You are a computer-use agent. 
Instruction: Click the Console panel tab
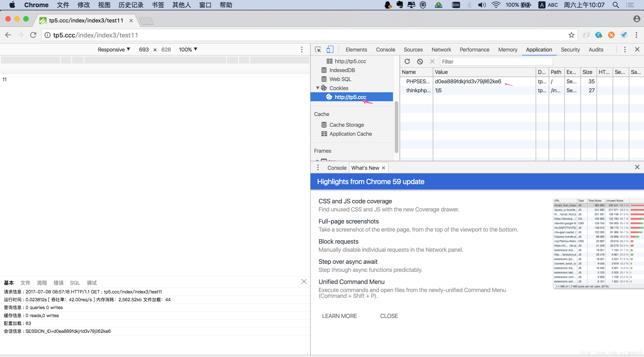(x=385, y=49)
